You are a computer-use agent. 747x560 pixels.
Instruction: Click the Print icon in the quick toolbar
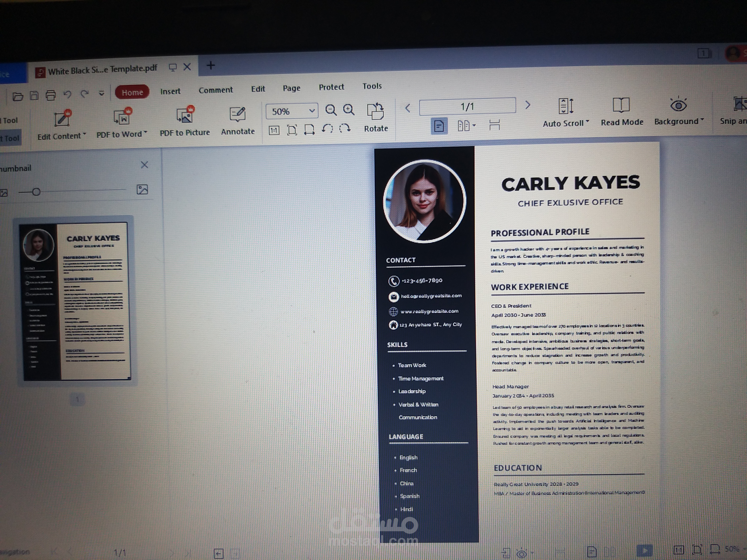tap(51, 96)
